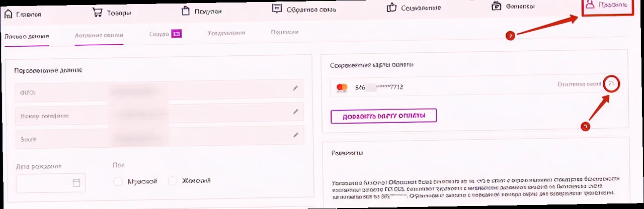This screenshot has height=209, width=644.
Task: Open the feedback speech bubble section
Action: coord(277,9)
